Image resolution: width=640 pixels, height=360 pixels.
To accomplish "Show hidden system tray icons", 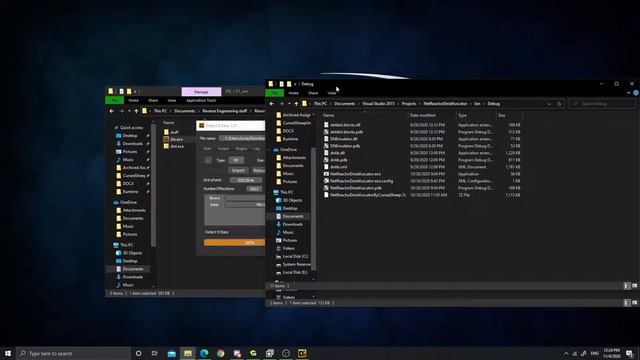I will point(566,353).
